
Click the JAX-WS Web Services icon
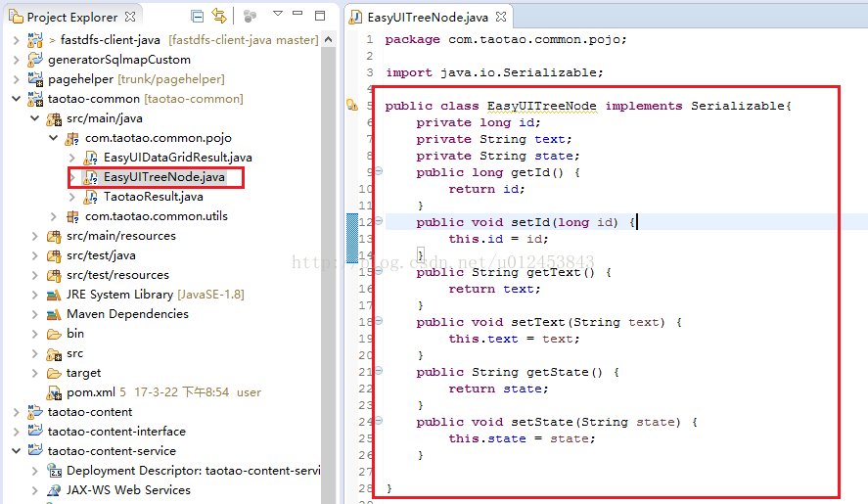tap(54, 490)
